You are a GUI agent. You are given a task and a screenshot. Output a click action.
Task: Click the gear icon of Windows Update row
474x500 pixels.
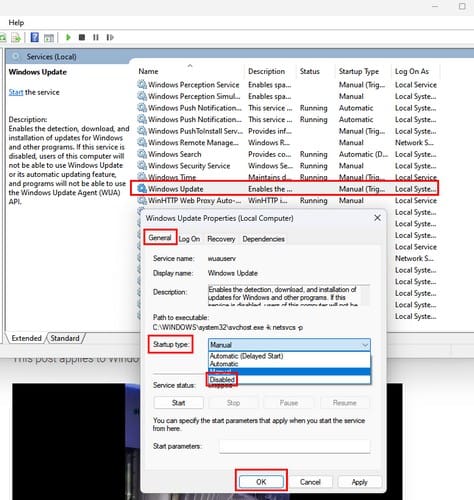[142, 189]
